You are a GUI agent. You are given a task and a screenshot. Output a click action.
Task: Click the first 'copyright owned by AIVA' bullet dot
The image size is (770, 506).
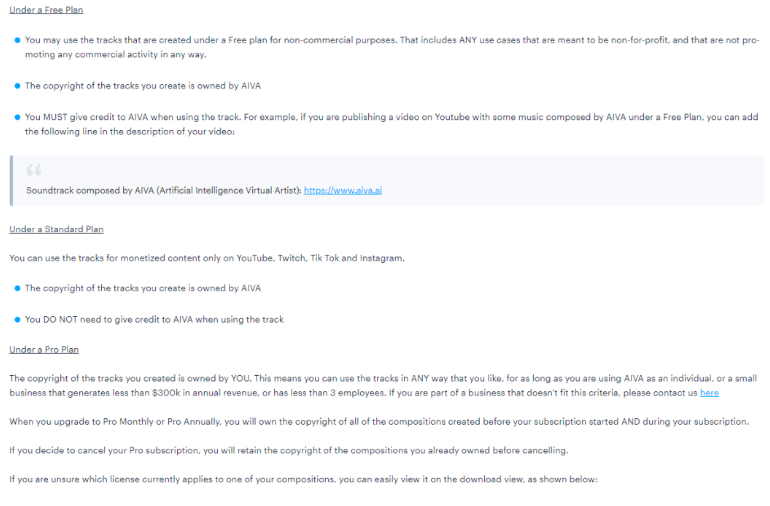(x=17, y=86)
